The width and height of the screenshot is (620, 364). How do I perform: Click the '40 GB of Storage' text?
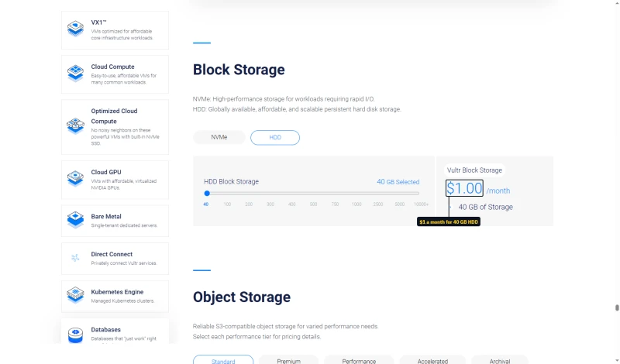point(486,207)
